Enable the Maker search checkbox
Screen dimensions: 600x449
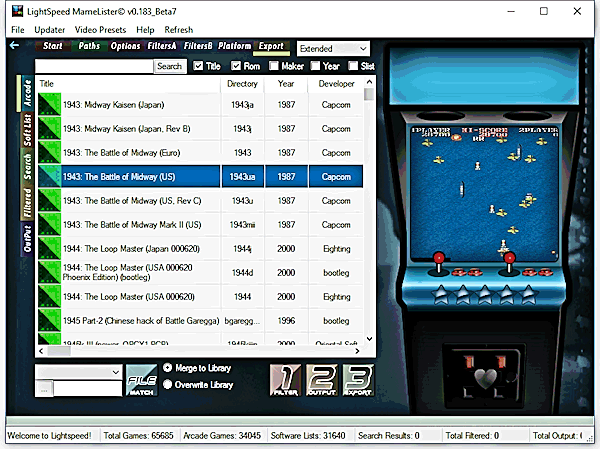pyautogui.click(x=274, y=66)
